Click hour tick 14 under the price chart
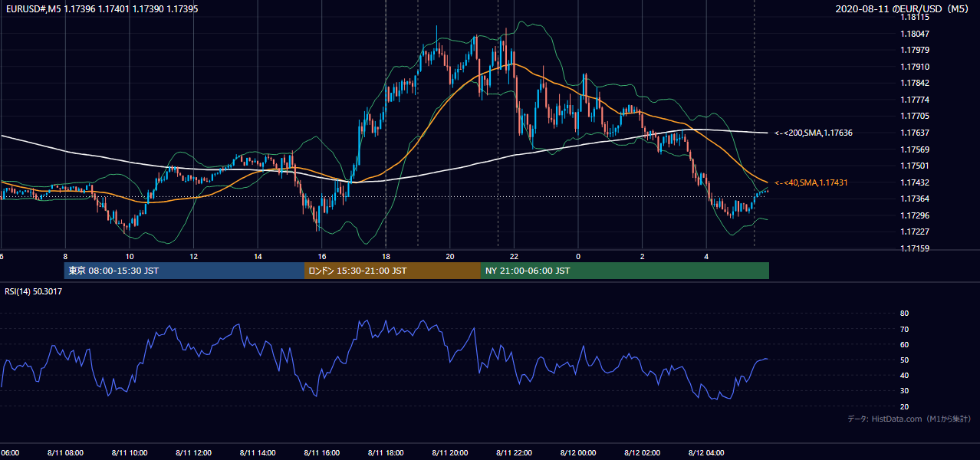 tap(258, 256)
